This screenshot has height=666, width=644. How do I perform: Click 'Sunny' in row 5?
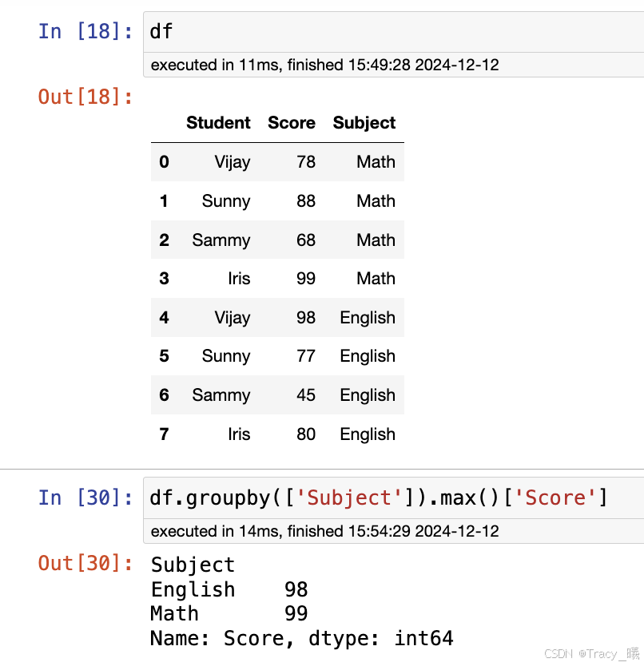click(226, 356)
